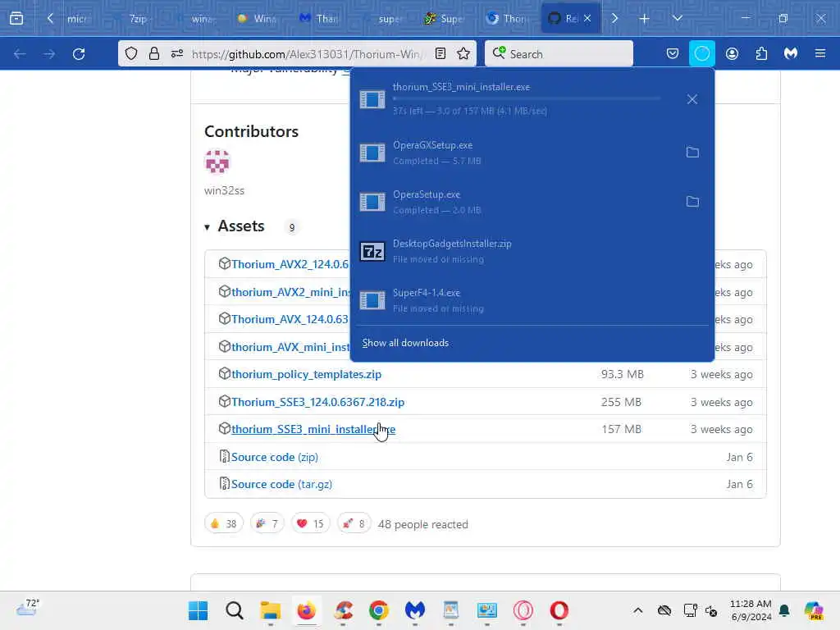Open taskbar Search
This screenshot has width=840, height=630.
click(x=234, y=610)
